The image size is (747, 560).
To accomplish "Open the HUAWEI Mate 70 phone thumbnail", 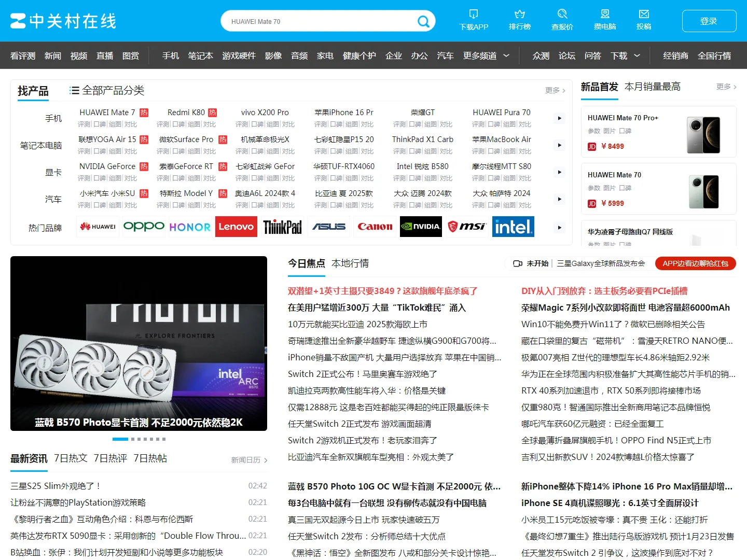I will point(703,192).
